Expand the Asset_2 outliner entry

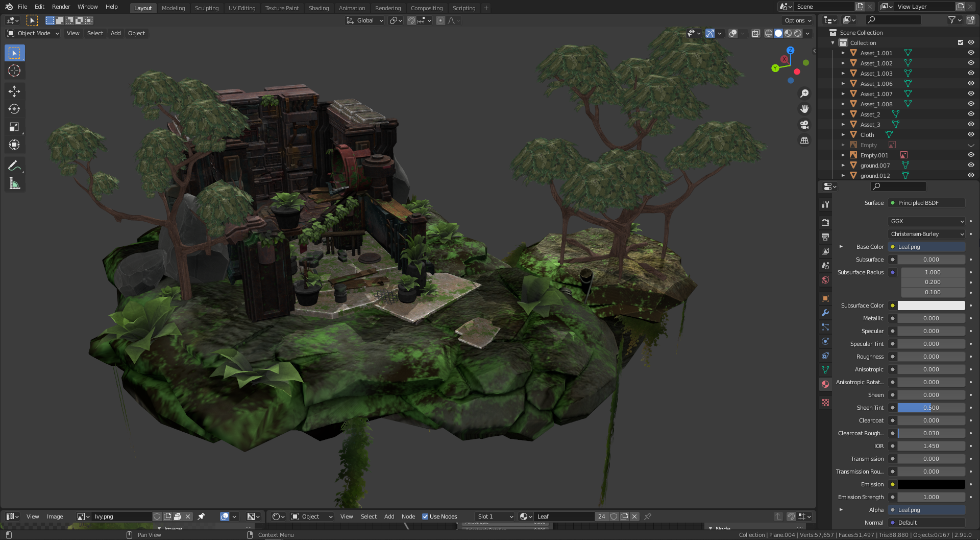[844, 114]
